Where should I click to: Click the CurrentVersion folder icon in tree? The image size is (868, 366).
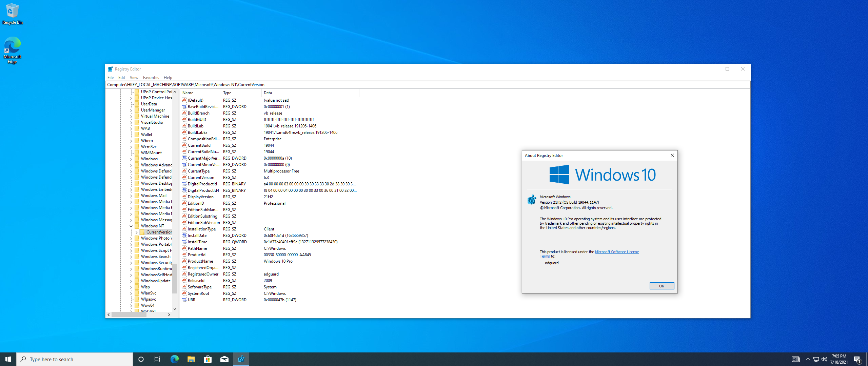pos(142,232)
